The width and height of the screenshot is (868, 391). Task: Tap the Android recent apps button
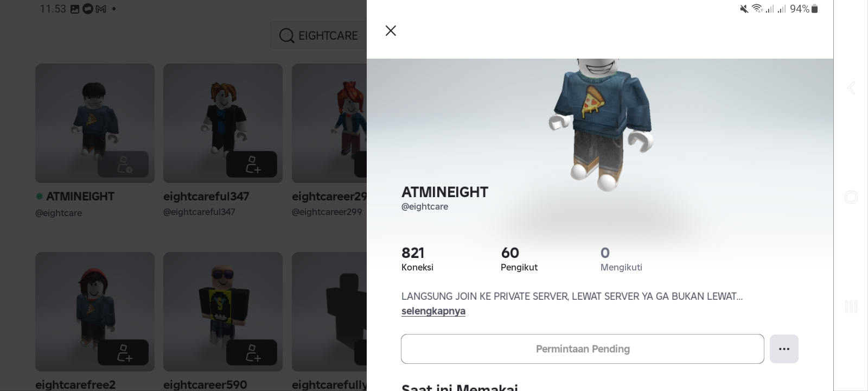point(851,307)
